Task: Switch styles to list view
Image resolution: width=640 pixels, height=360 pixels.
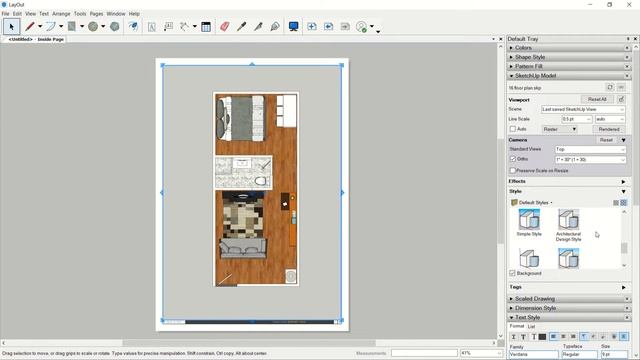Action: (616, 202)
